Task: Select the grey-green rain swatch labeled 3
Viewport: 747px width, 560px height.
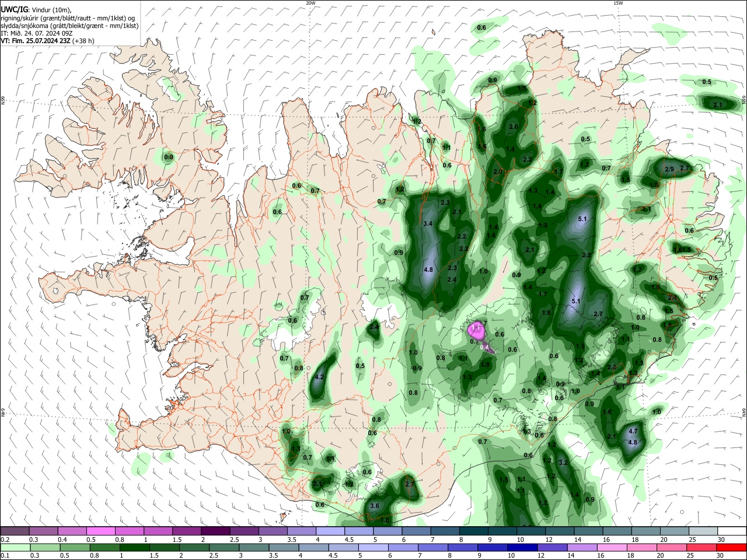Action: [254, 548]
